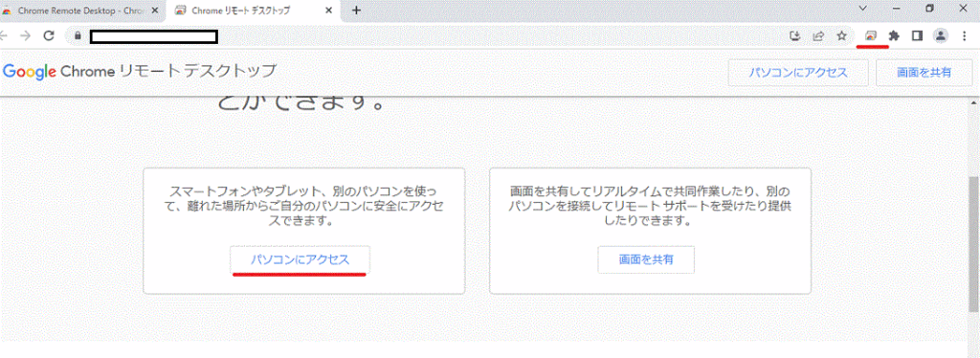Close the Chrome Remote Desktop first tab

pos(155,11)
